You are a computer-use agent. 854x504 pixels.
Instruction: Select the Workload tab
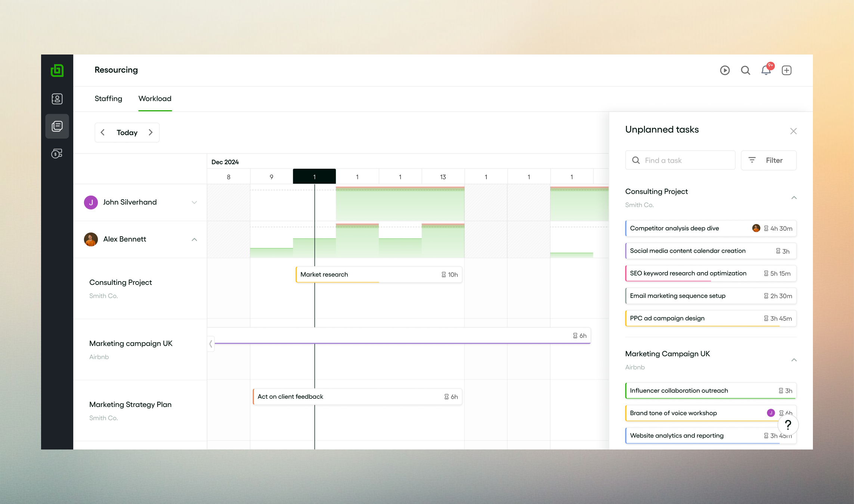coord(155,99)
